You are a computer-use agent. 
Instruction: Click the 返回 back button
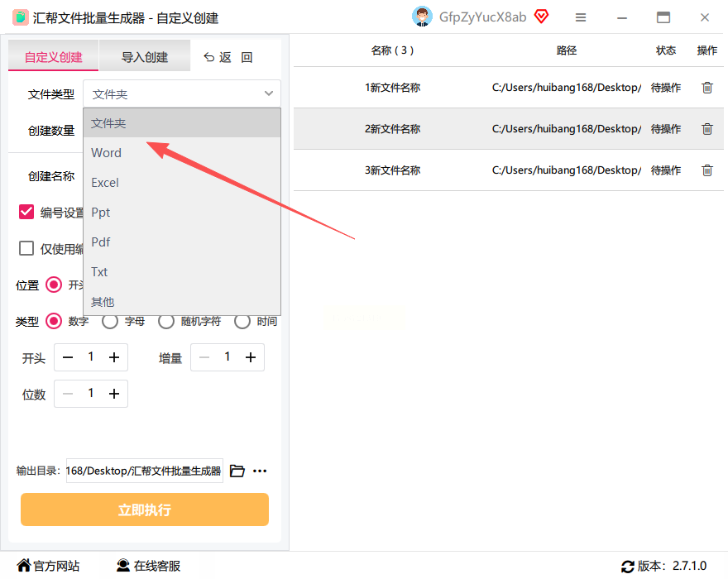click(228, 57)
